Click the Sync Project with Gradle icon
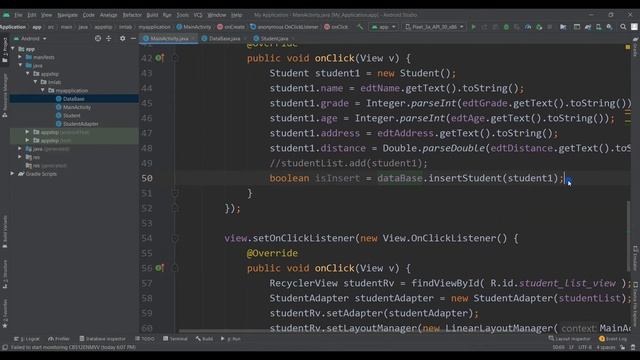Viewport: 640px width, 360px height. point(588,27)
